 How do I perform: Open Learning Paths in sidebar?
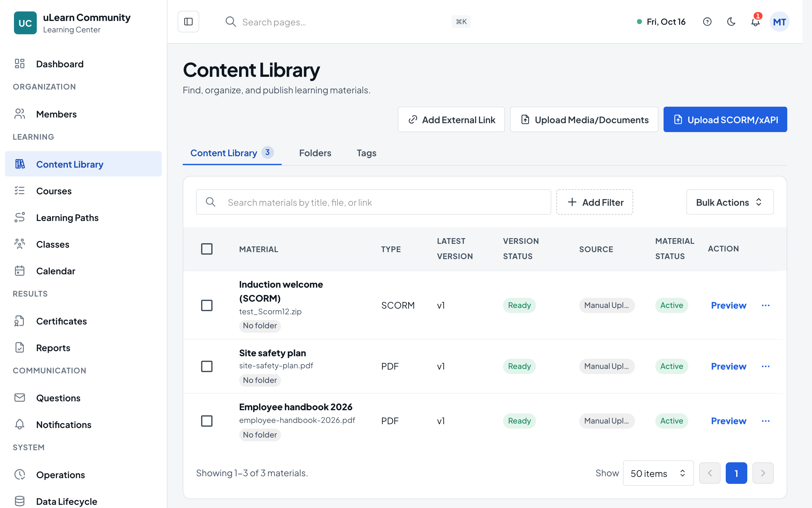83,218
